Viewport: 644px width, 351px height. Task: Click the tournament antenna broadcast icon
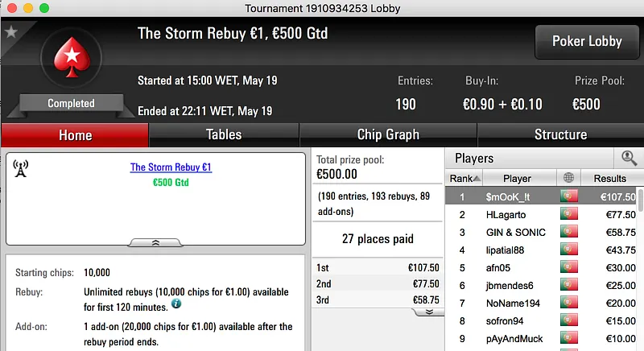(x=21, y=167)
